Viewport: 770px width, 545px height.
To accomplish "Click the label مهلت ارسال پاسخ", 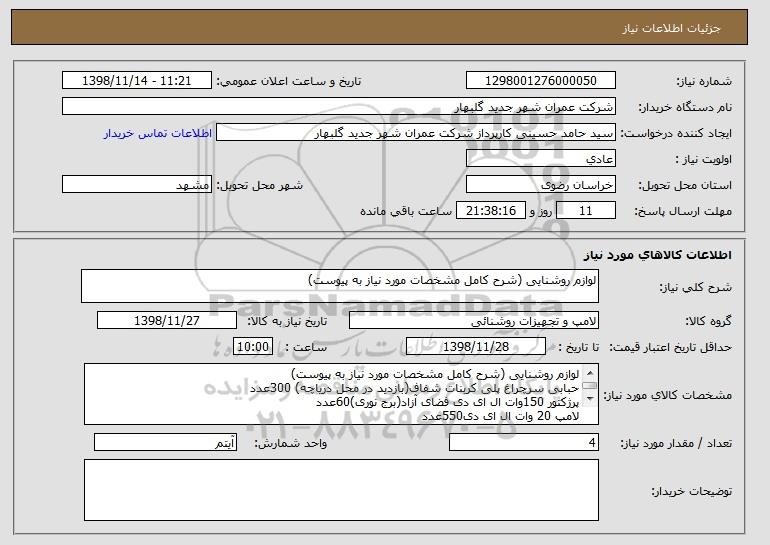I will click(x=683, y=212).
